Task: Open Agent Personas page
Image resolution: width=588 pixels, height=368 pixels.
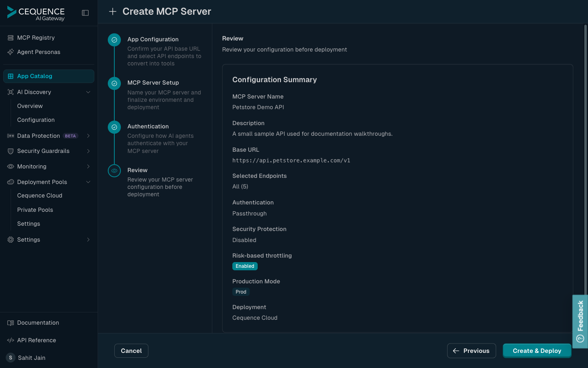Action: (49, 52)
